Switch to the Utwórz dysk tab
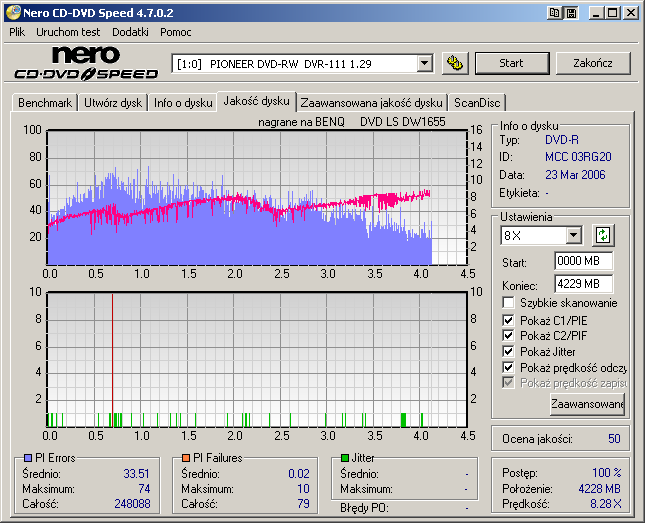The width and height of the screenshot is (645, 523). click(113, 102)
